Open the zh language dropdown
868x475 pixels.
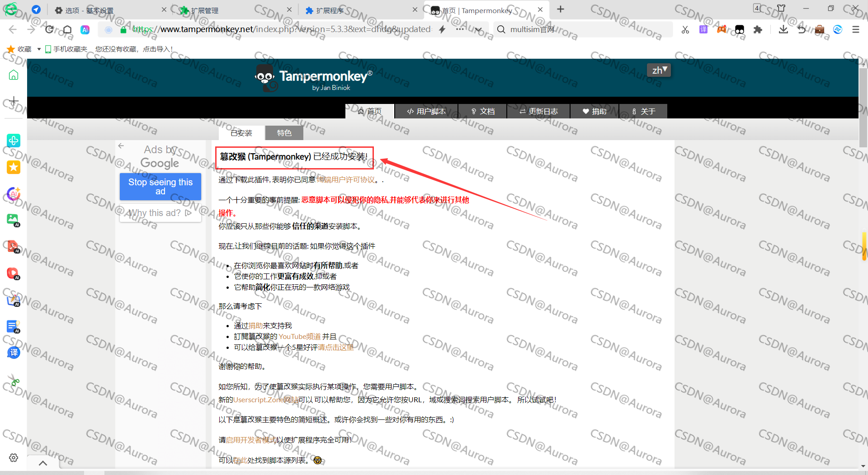coord(659,70)
